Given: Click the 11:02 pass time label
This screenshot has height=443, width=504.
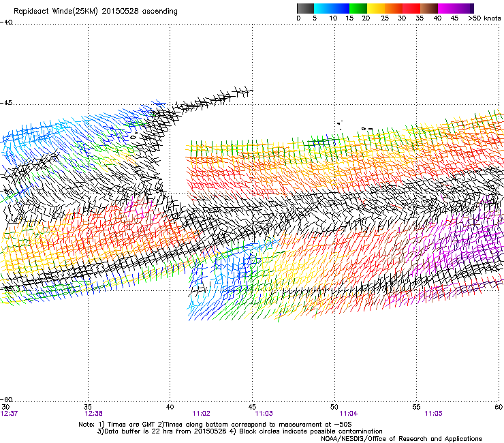Looking at the screenshot, I should pos(201,414).
